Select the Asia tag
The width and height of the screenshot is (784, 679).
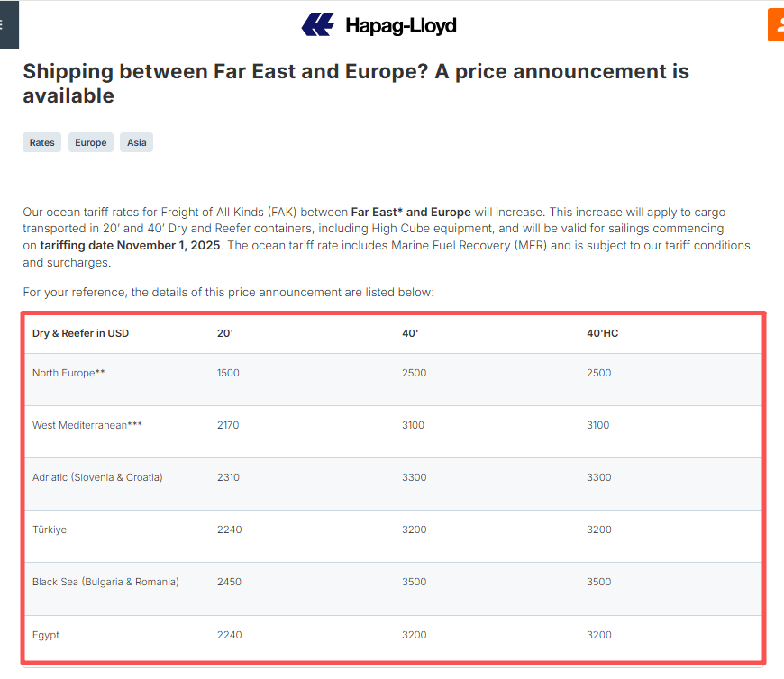(136, 142)
